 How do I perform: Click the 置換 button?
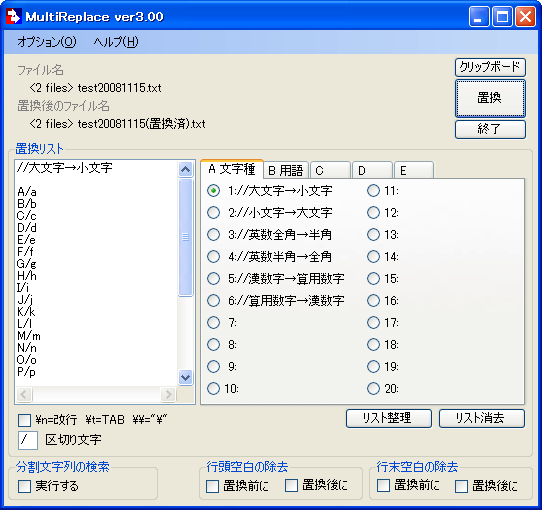point(490,98)
